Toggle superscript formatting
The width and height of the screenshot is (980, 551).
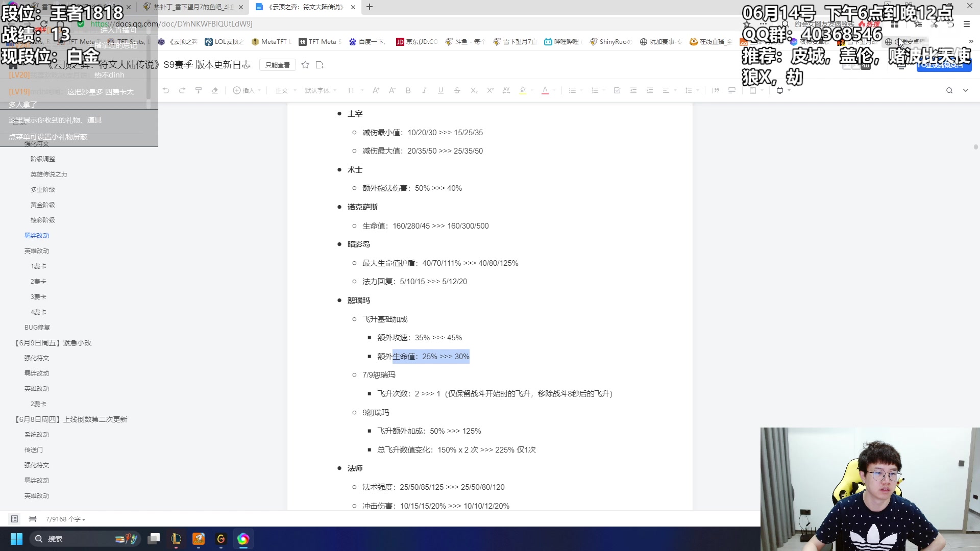pyautogui.click(x=490, y=90)
